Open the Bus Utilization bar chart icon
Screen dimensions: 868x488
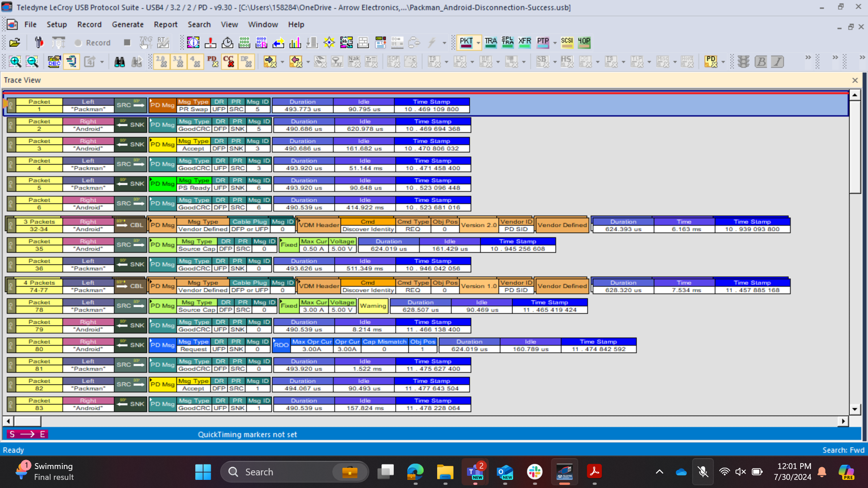pos(295,42)
